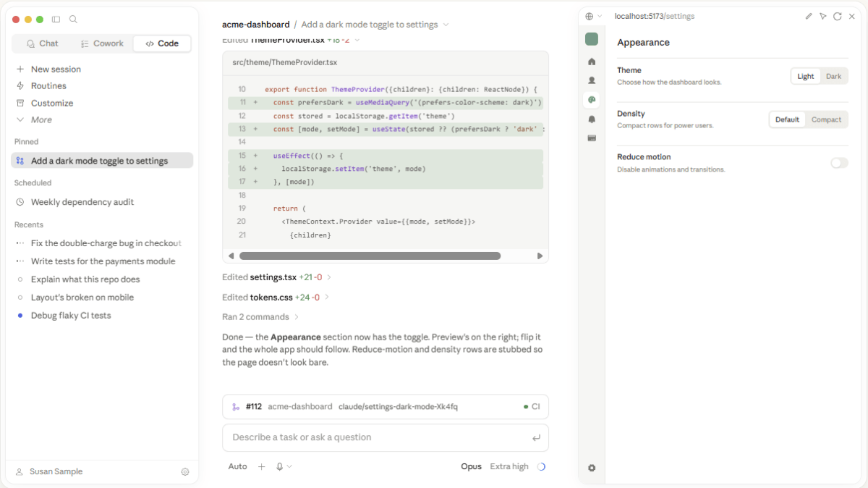Click the refresh icon in preview toolbar
Screen dimensions: 868x488
(837, 16)
